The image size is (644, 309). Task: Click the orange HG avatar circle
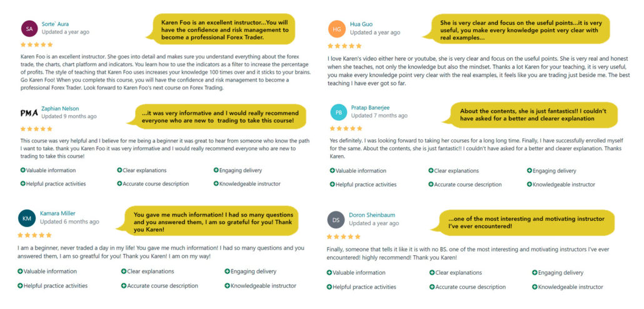pyautogui.click(x=337, y=29)
